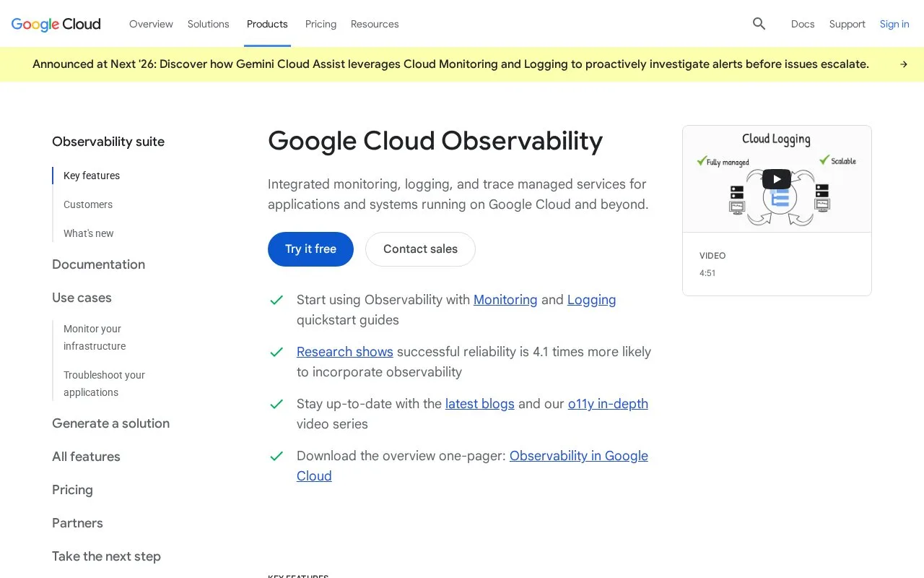Click the Gemini Cloud Assist announcement text
924x578 pixels.
pos(450,64)
